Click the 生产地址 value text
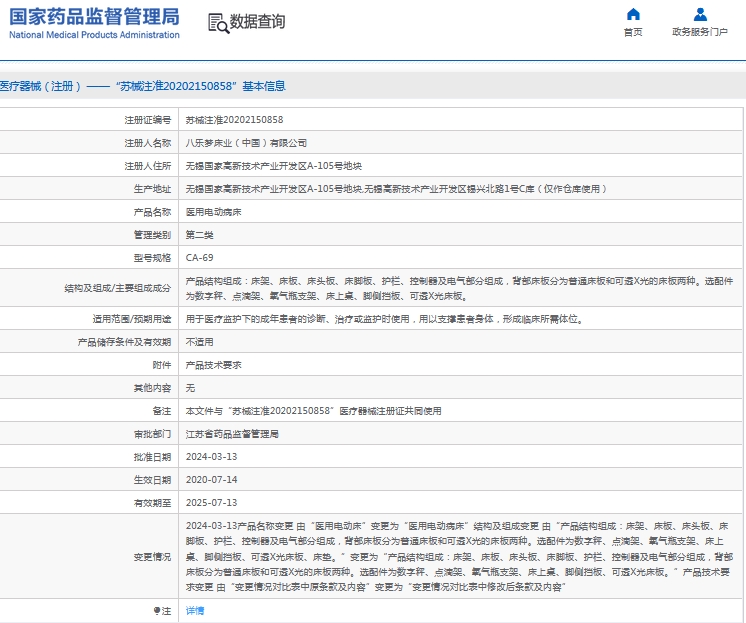Screen dimensions: 746x623 tap(397, 189)
